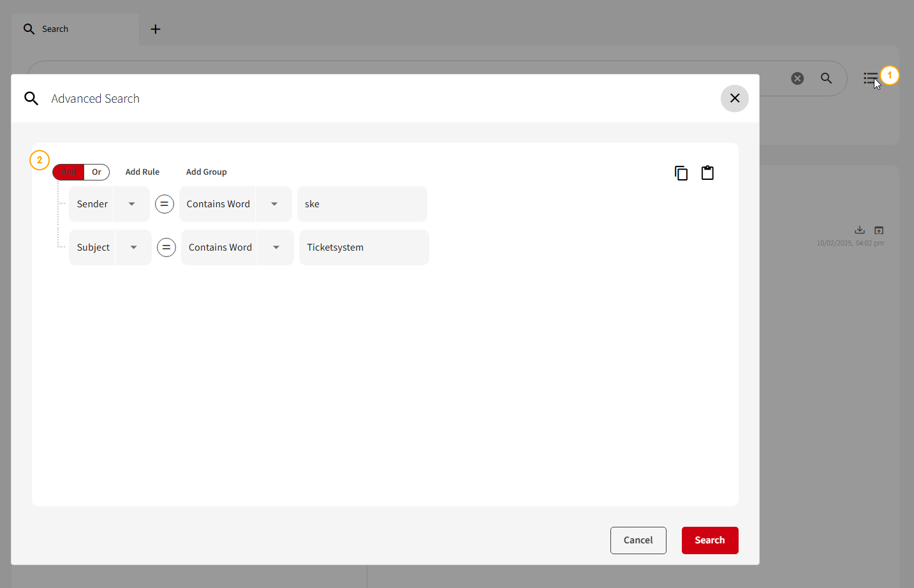The height and width of the screenshot is (588, 914).
Task: Open the Sender field dropdown
Action: [132, 203]
